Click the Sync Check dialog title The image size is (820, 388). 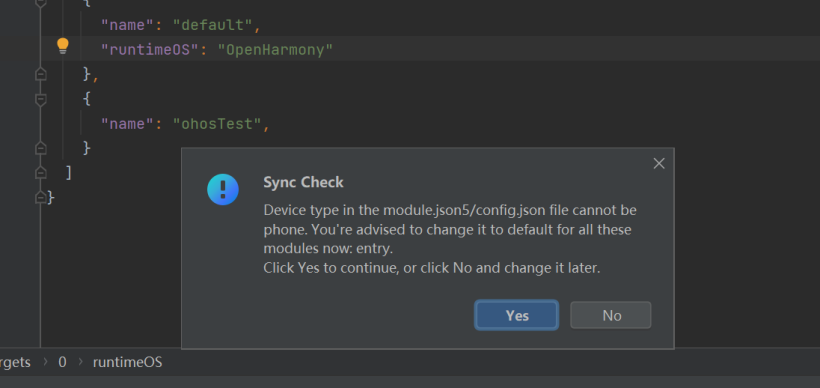tap(303, 182)
